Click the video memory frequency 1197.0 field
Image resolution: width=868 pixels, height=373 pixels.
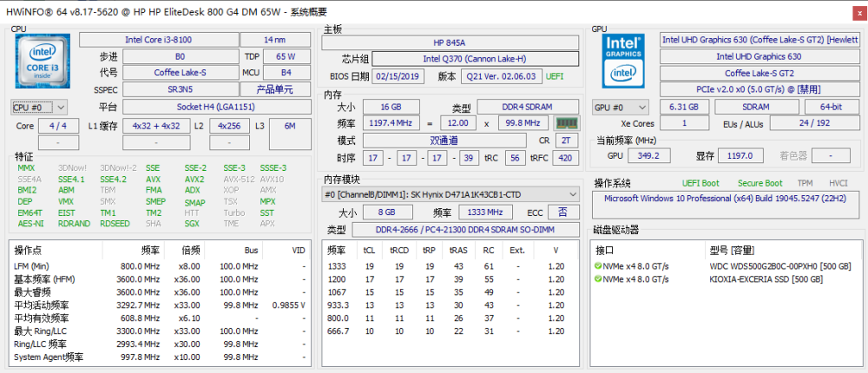pos(740,155)
